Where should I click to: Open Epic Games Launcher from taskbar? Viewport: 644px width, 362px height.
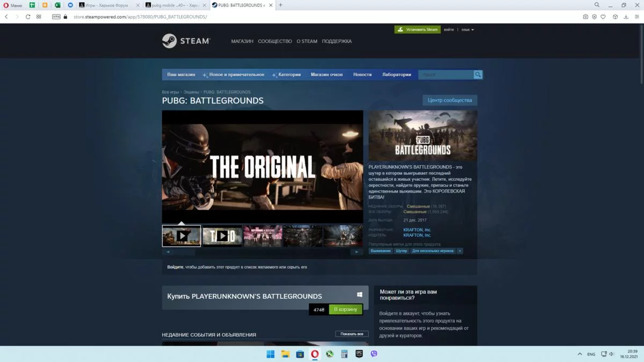pos(359,354)
